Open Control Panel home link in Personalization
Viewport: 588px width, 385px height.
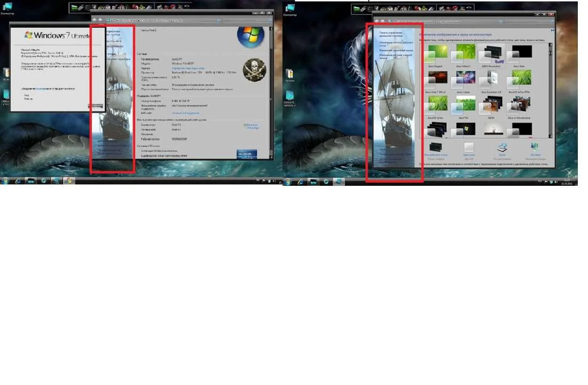point(391,34)
